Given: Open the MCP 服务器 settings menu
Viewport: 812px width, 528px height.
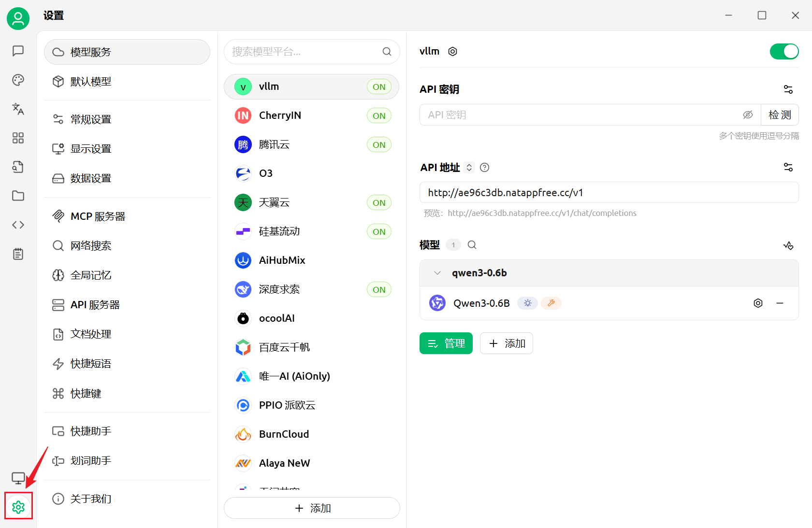Looking at the screenshot, I should [x=127, y=216].
